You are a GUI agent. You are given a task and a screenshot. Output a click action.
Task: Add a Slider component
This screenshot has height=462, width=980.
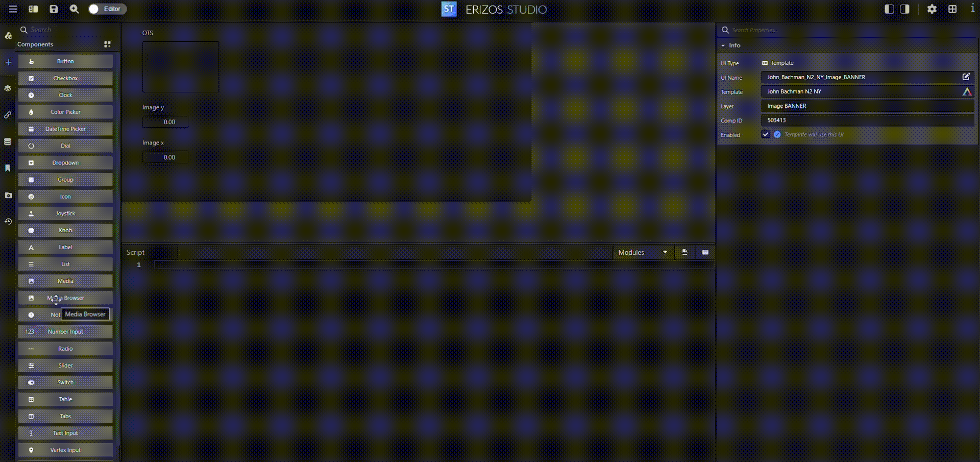[x=65, y=366]
